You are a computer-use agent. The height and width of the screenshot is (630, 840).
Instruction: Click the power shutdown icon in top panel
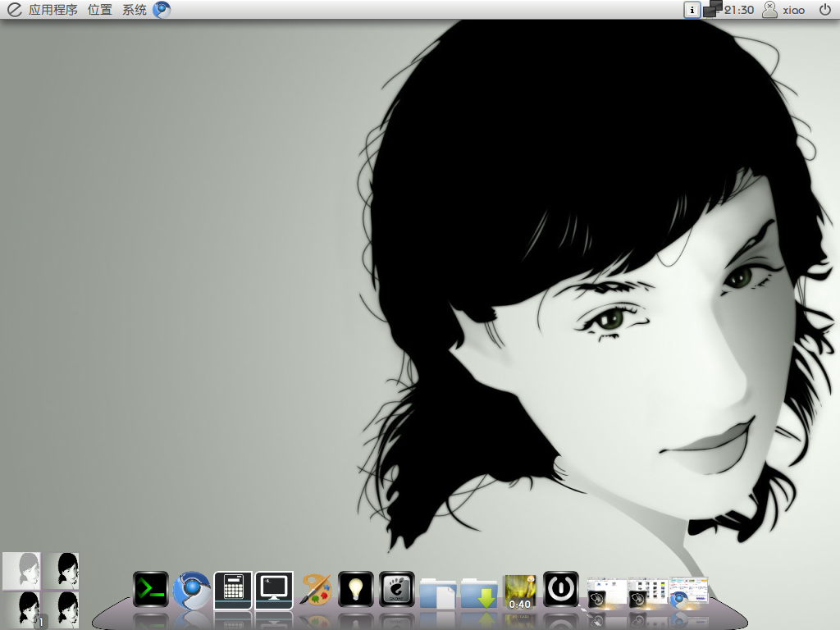(x=825, y=9)
